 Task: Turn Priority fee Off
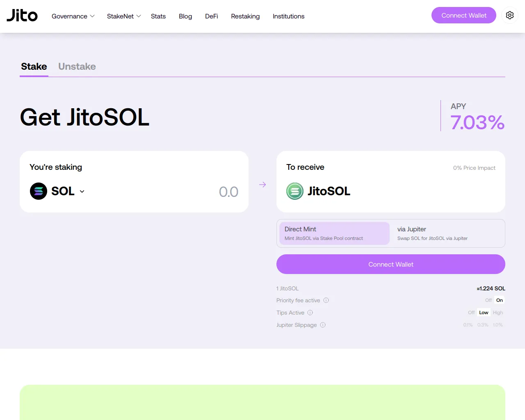click(488, 300)
